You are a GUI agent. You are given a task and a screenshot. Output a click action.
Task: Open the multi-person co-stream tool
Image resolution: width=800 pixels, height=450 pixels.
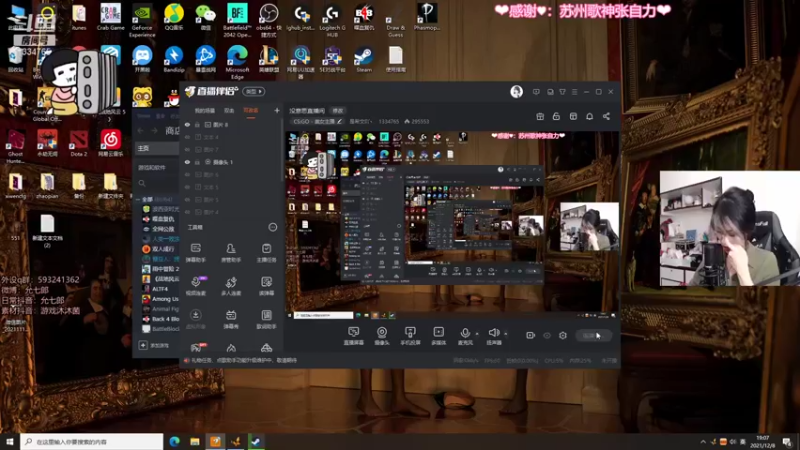coord(231,286)
